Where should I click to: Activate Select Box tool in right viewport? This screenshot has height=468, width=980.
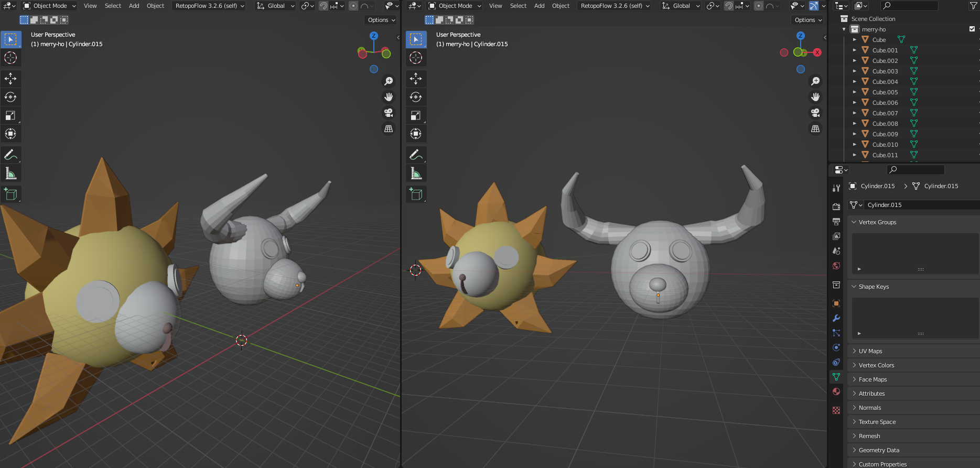pyautogui.click(x=416, y=39)
